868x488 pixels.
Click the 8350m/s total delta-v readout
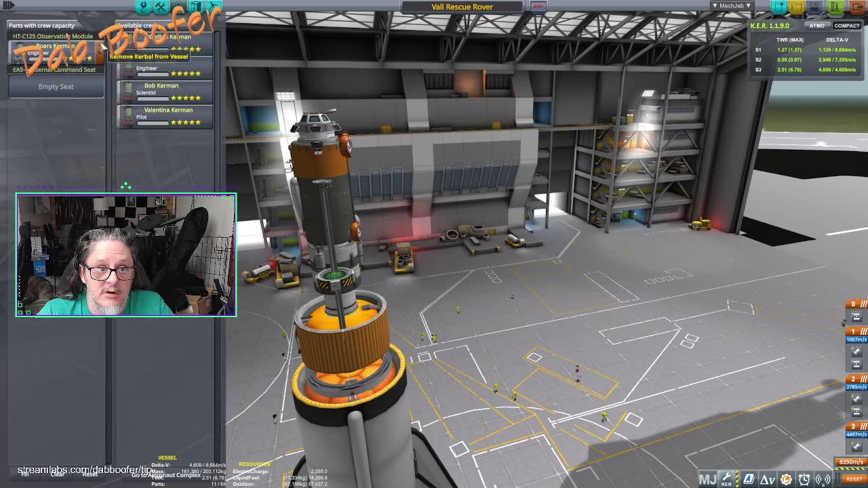852,462
